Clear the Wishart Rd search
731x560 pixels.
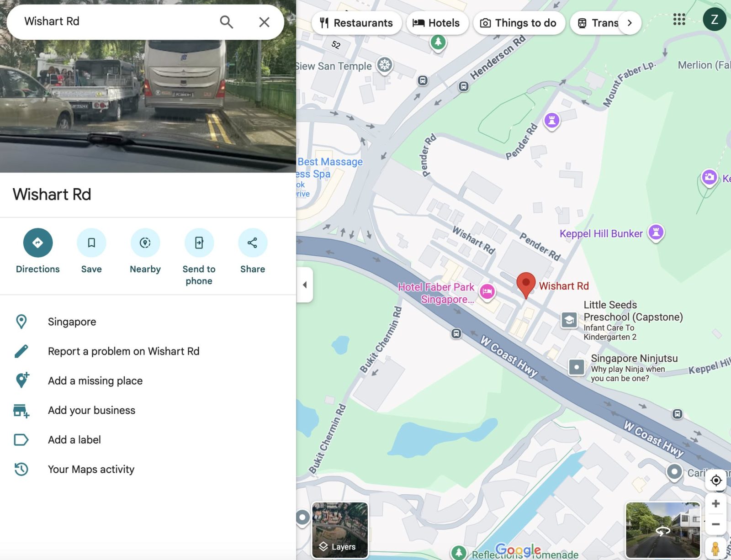pyautogui.click(x=264, y=22)
